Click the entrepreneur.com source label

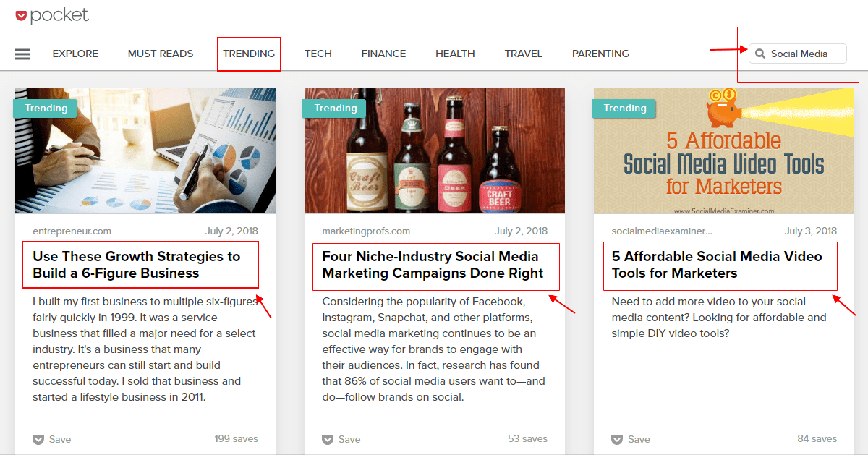point(72,231)
